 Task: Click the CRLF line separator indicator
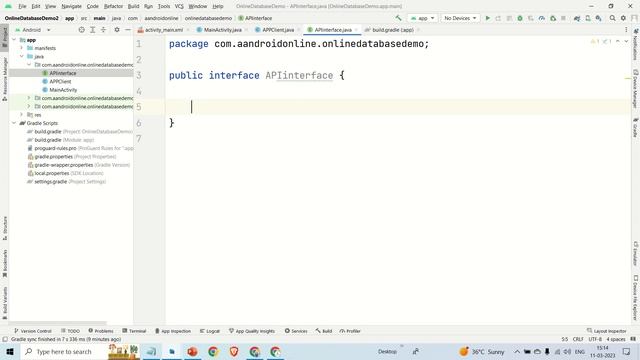(x=578, y=339)
